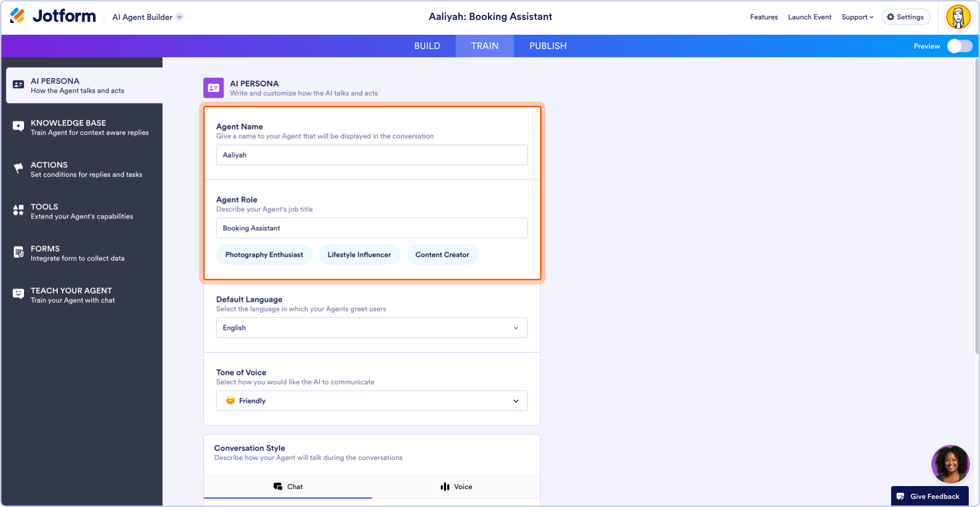Switch to the PUBLISH tab
Viewport: 980px width, 507px height.
tap(548, 46)
